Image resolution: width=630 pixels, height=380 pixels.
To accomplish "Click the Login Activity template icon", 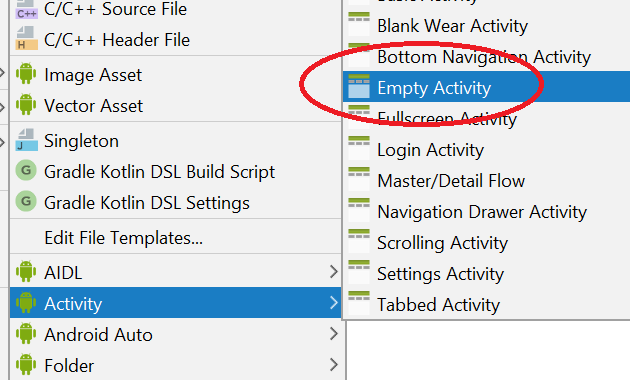I will pyautogui.click(x=359, y=148).
